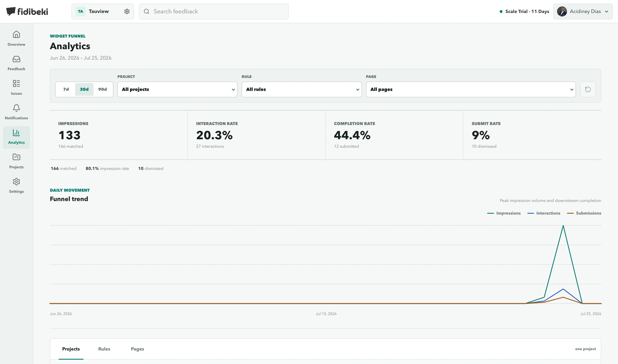Image resolution: width=618 pixels, height=364 pixels.
Task: Click the fidibeki logo
Action: click(x=27, y=11)
